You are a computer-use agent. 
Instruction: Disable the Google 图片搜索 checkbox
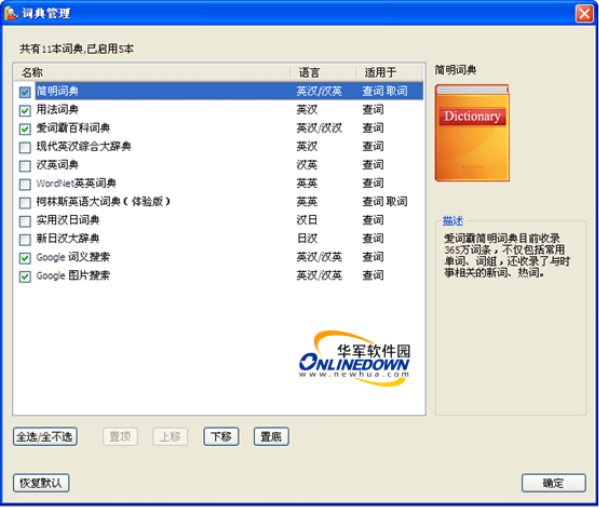pos(25,276)
